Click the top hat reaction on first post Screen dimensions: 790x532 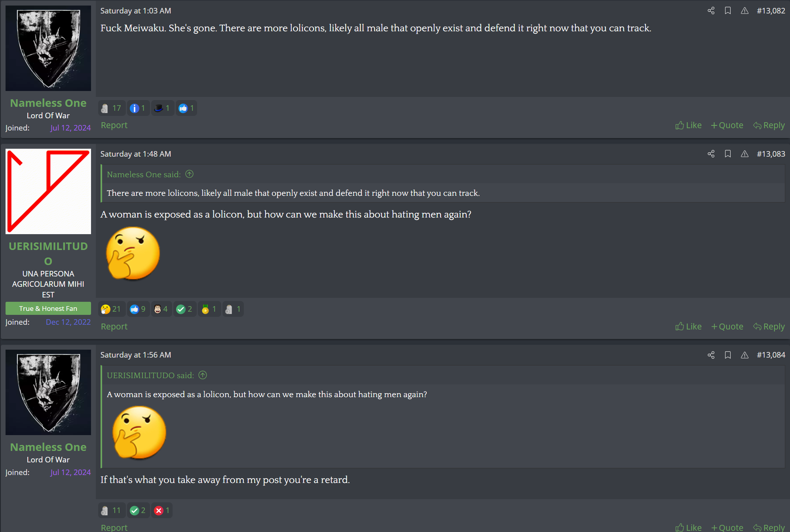[162, 108]
